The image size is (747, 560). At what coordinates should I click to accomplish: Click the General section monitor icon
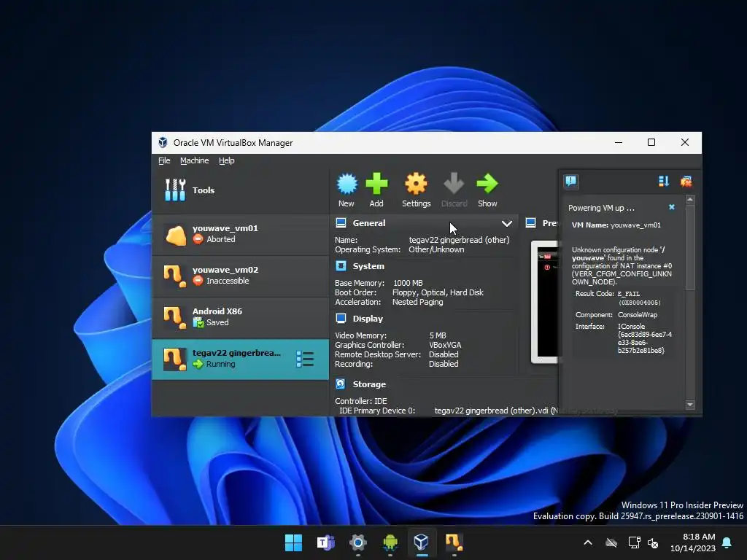pos(341,223)
